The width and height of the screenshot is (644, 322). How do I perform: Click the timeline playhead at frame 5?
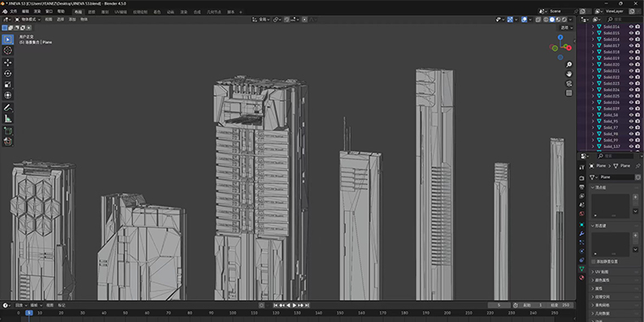29,313
